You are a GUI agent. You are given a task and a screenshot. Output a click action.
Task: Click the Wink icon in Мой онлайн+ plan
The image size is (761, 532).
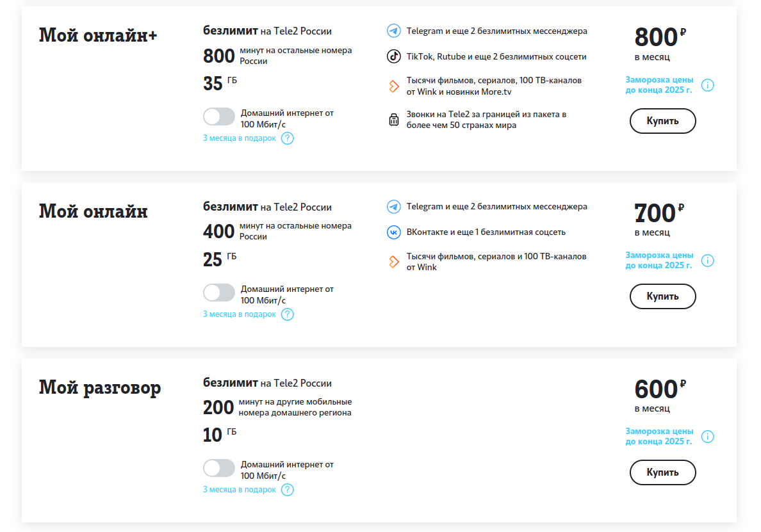tap(393, 86)
